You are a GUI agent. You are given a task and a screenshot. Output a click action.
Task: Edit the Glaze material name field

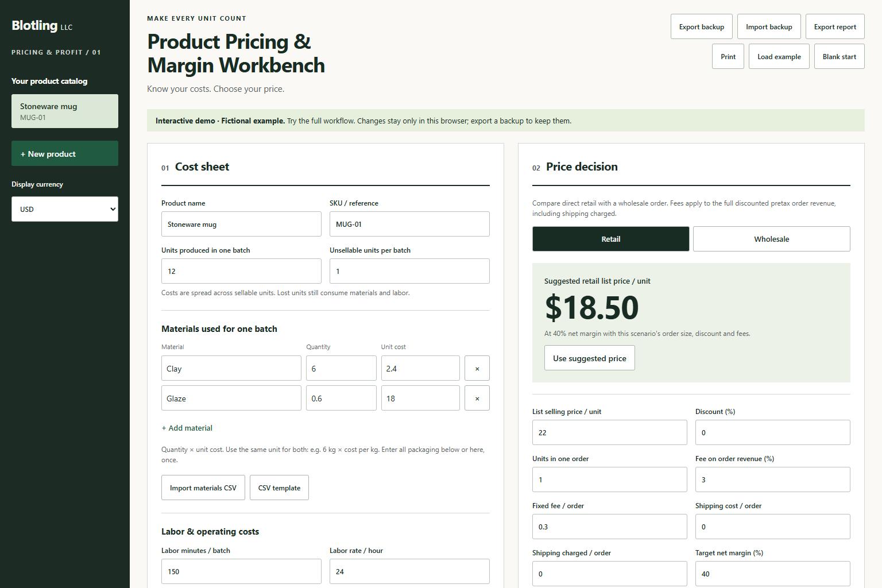231,398
